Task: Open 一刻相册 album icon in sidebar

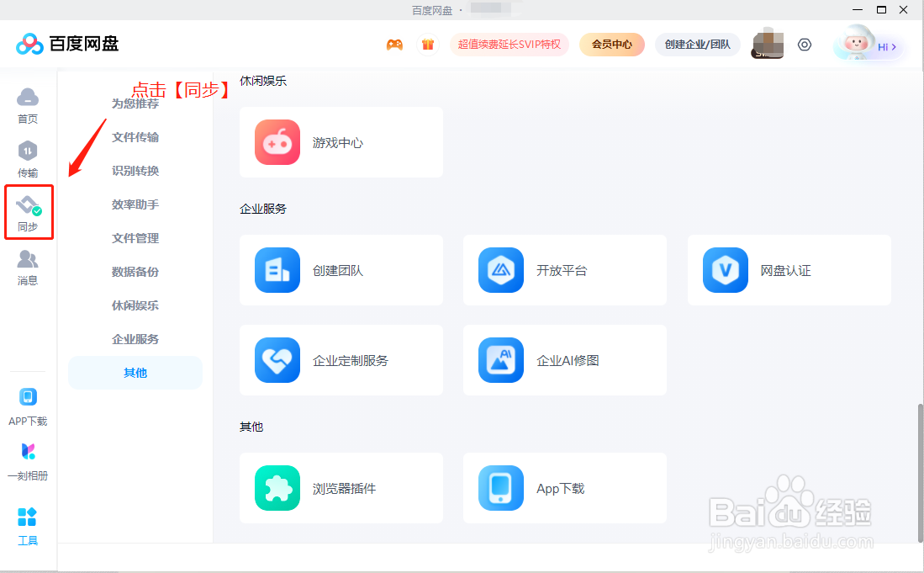Action: coord(28,452)
